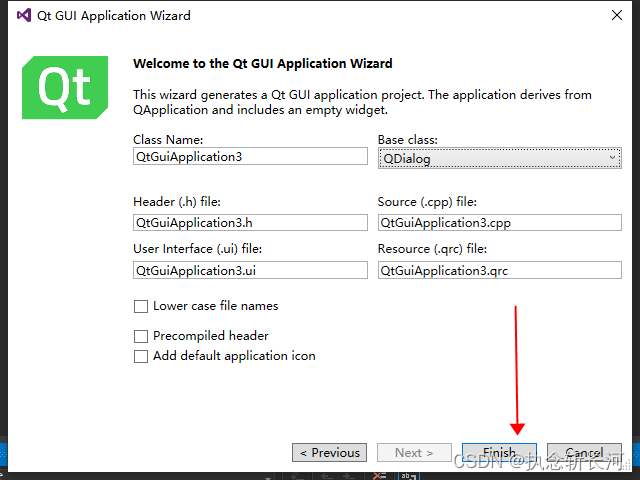Image resolution: width=640 pixels, height=480 pixels.
Task: Open the Base class dropdown
Action: 500,158
